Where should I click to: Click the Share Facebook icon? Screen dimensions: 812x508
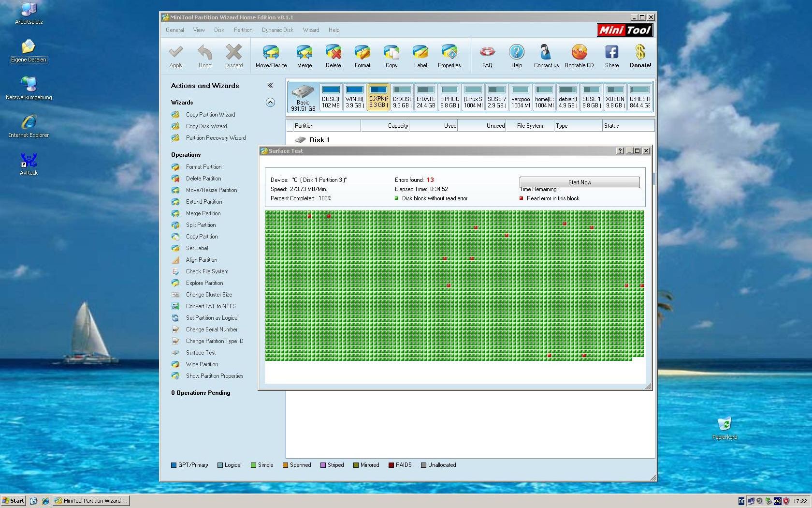pyautogui.click(x=612, y=56)
